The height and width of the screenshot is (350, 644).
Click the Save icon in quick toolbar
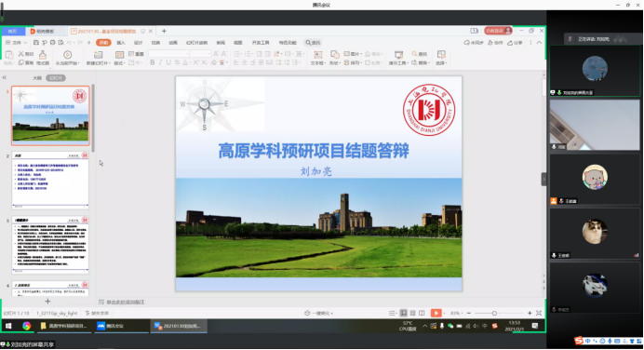click(x=36, y=42)
